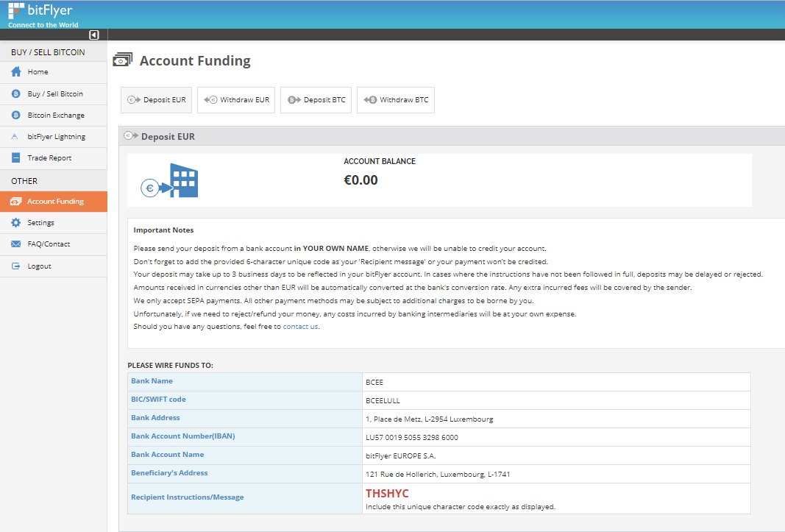Click the 'OTHER' sidebar section header

(24, 181)
